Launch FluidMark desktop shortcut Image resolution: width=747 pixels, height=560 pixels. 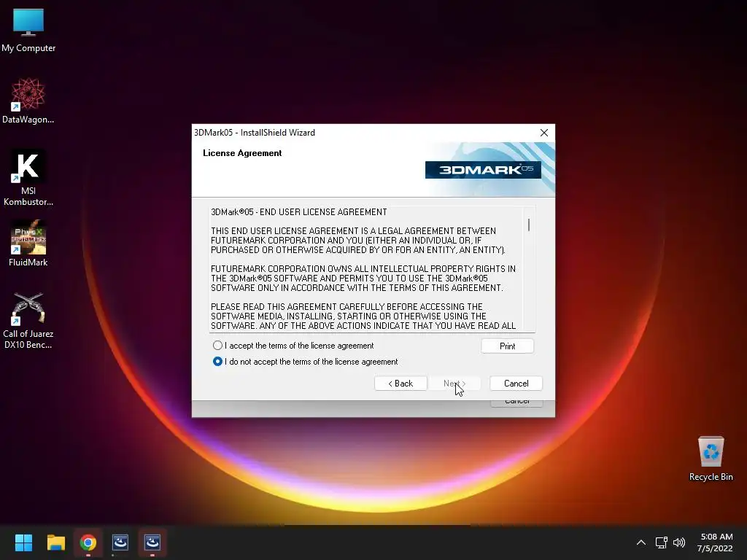click(28, 243)
